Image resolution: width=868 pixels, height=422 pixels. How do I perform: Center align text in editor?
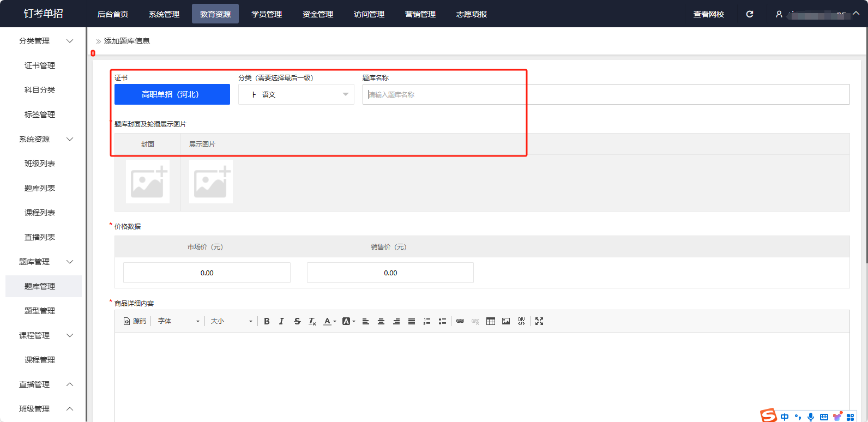point(381,321)
